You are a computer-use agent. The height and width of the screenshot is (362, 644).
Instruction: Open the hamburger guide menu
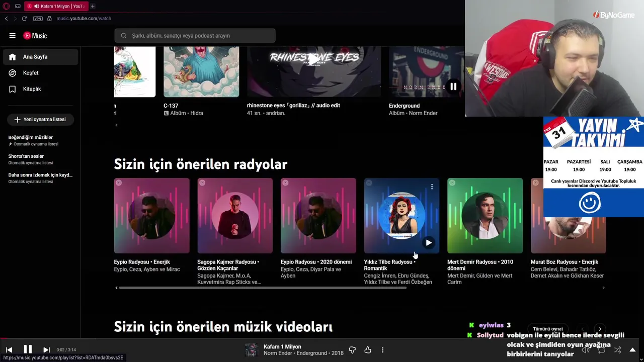click(12, 36)
